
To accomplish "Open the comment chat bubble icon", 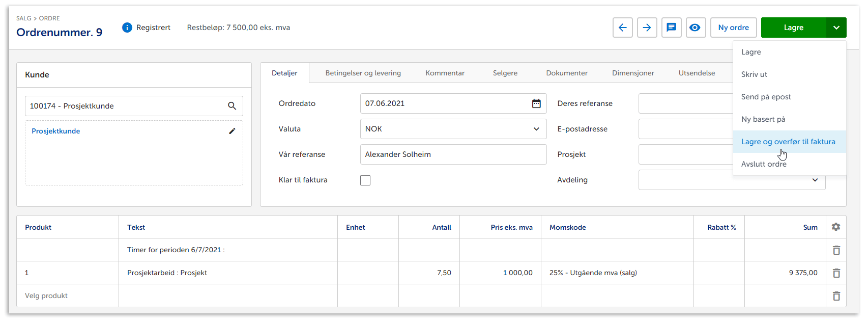I will (x=671, y=28).
